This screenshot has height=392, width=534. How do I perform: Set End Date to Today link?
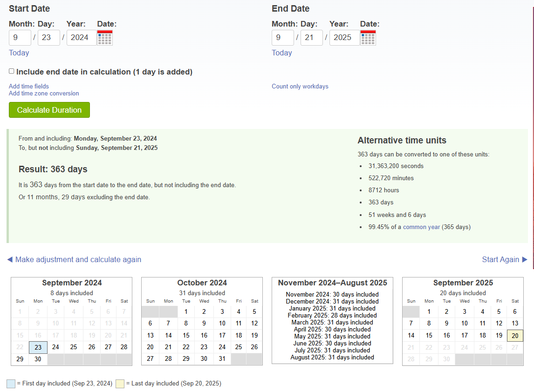pos(282,53)
